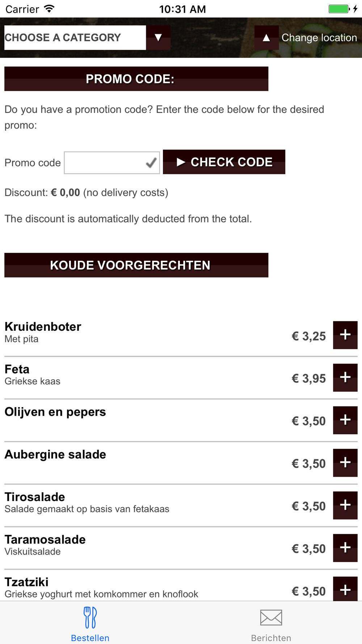Image resolution: width=362 pixels, height=644 pixels.
Task: Add Taramosalade with its plus icon
Action: (x=345, y=548)
